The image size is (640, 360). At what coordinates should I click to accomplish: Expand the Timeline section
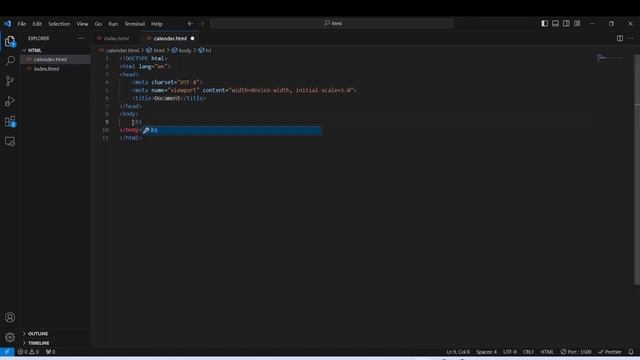click(x=39, y=343)
